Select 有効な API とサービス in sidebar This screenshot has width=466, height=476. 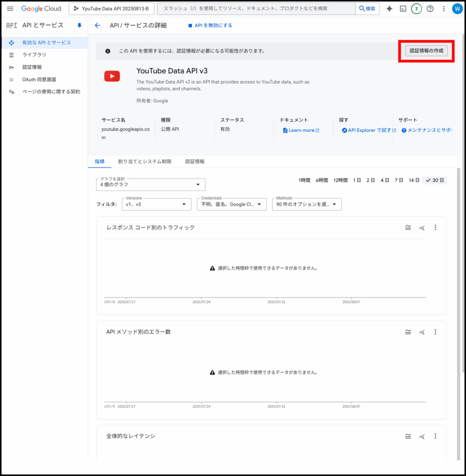pos(45,42)
